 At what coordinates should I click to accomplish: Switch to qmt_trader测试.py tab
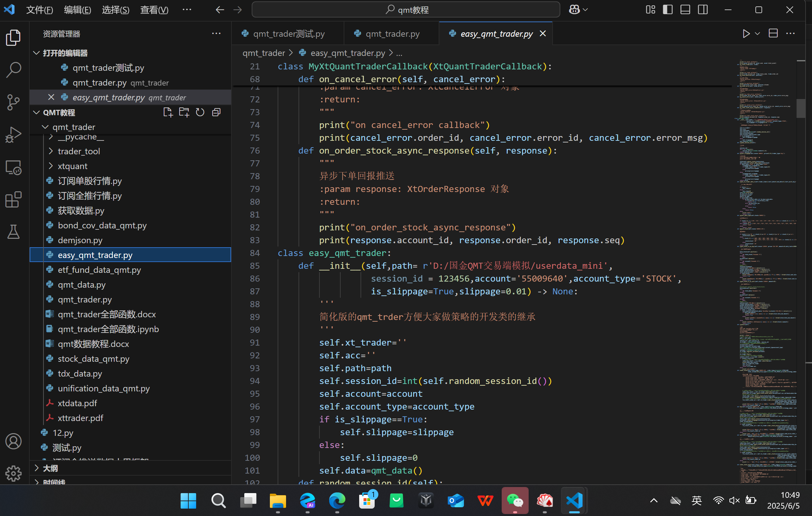pos(288,34)
